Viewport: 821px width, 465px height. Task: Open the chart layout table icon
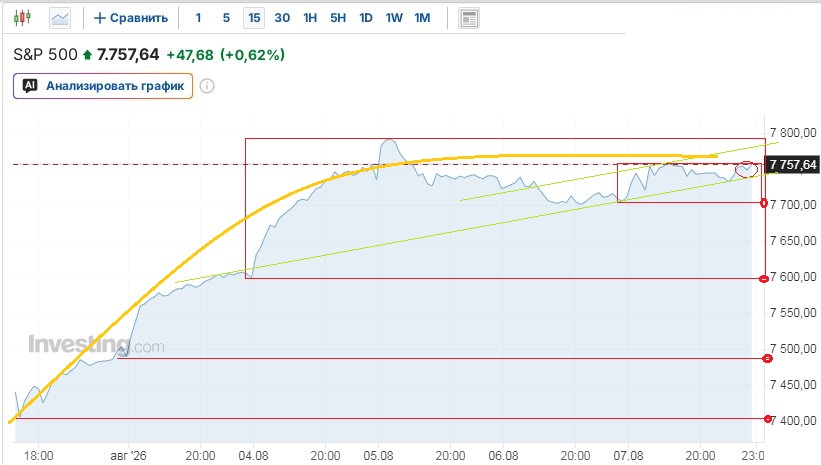[469, 18]
